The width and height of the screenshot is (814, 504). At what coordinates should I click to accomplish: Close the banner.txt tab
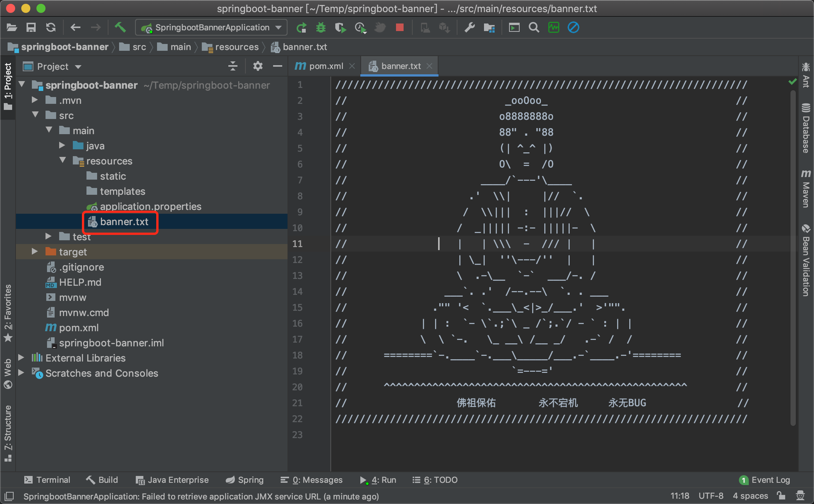[429, 66]
